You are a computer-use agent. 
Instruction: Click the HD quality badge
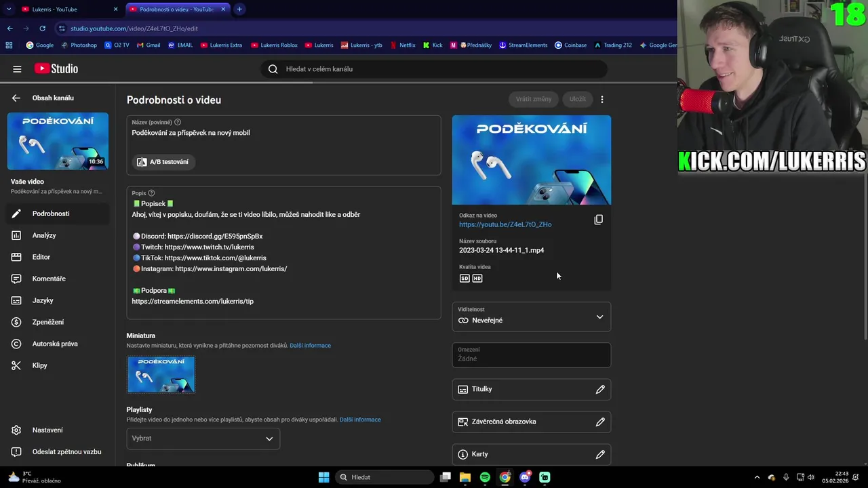click(x=477, y=279)
